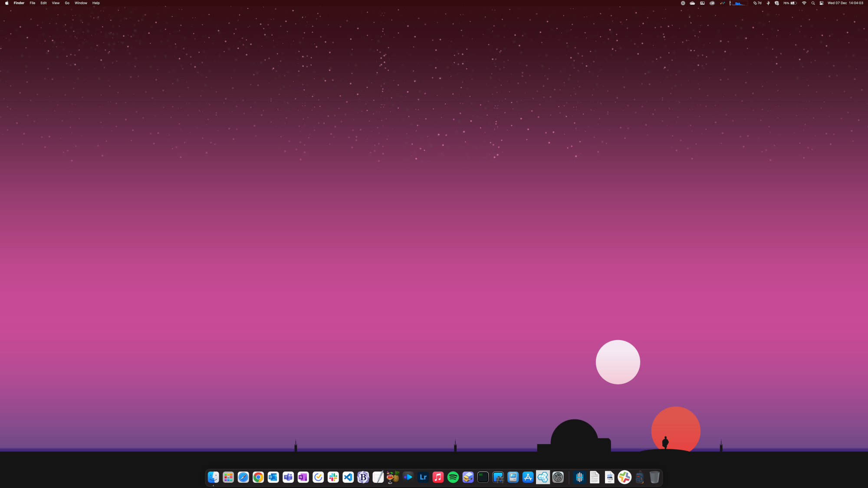Click the date and time clock
Screen dimensions: 868x488
point(845,3)
